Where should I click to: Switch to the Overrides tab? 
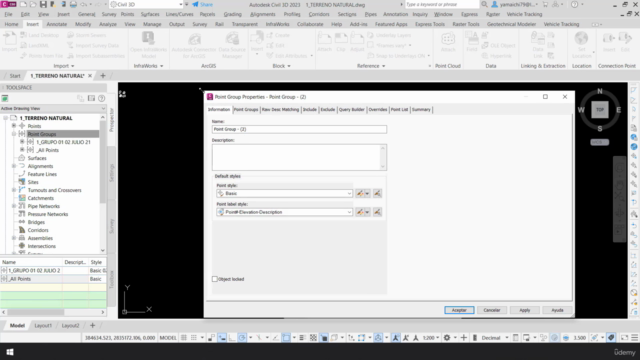[378, 109]
